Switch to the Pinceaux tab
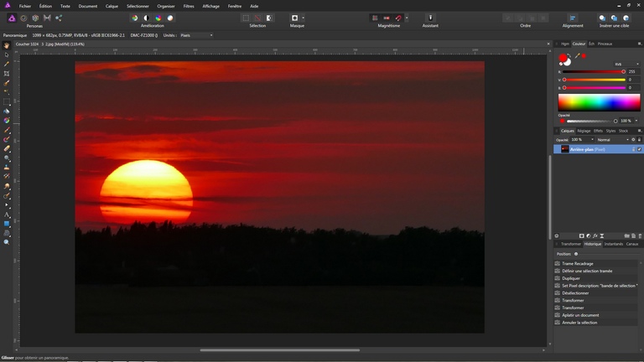The width and height of the screenshot is (644, 362). click(x=605, y=44)
